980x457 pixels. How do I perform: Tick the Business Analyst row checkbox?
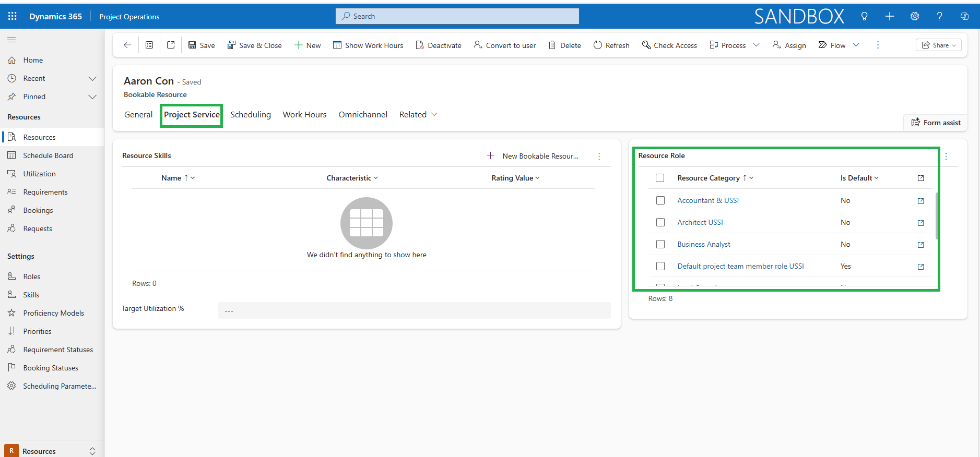click(x=660, y=244)
